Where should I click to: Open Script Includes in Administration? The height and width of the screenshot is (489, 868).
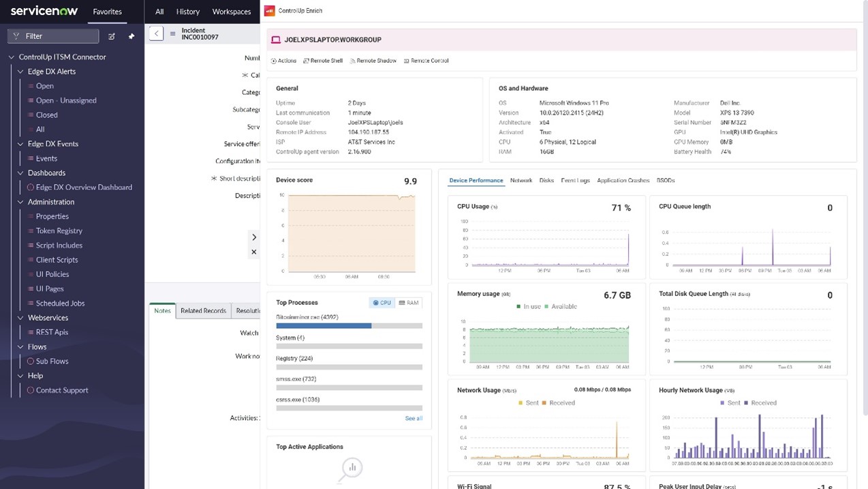[x=59, y=246]
